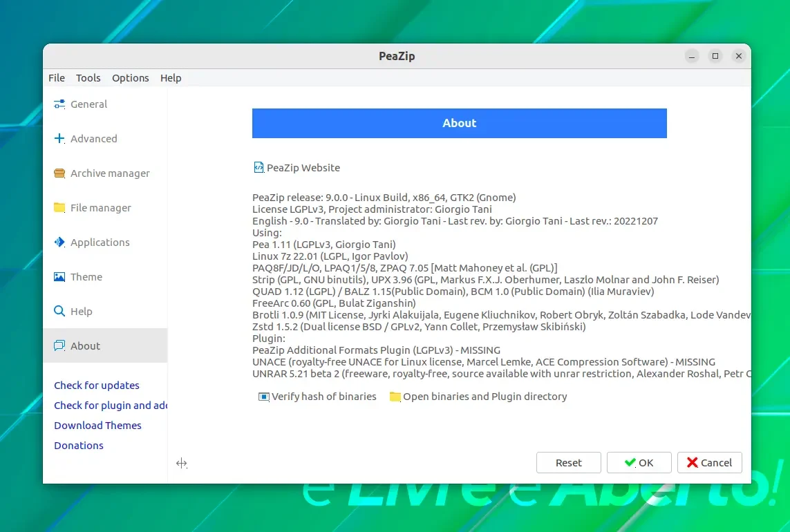This screenshot has height=532, width=790.
Task: Select Theme picture icon
Action: [59, 276]
